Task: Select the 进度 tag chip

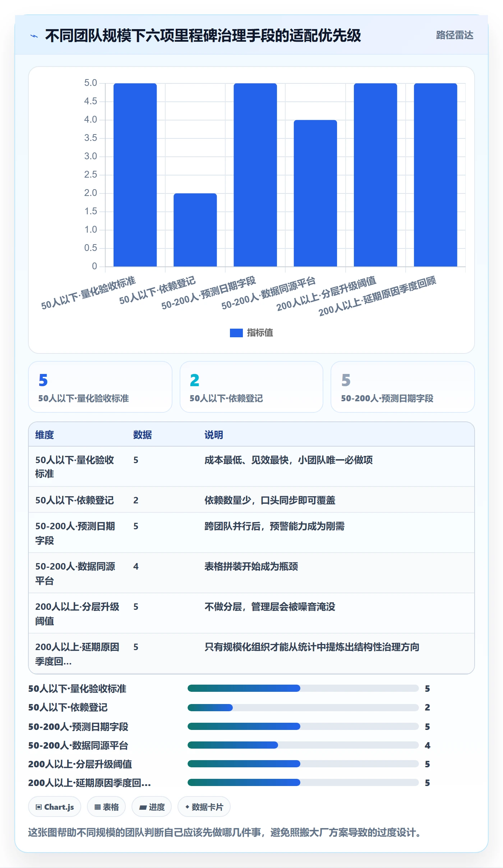Action: tap(152, 807)
